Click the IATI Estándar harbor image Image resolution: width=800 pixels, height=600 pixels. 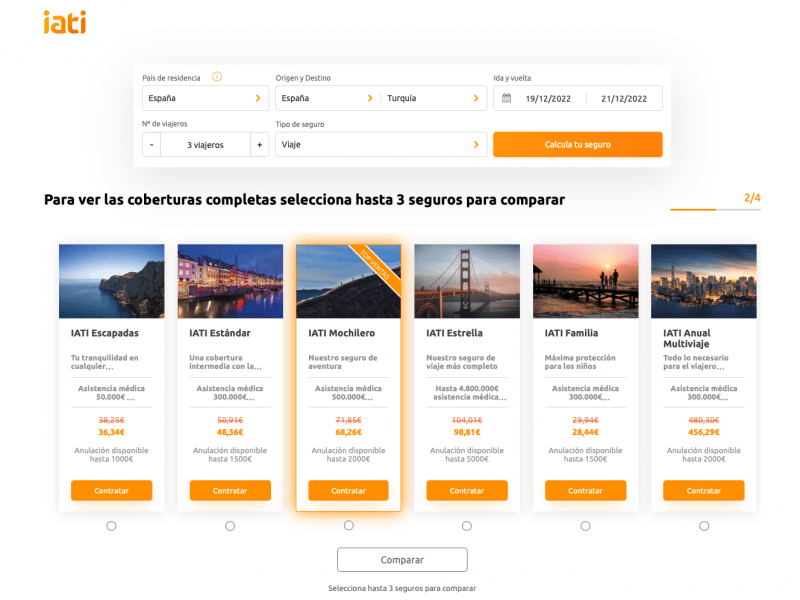point(230,281)
